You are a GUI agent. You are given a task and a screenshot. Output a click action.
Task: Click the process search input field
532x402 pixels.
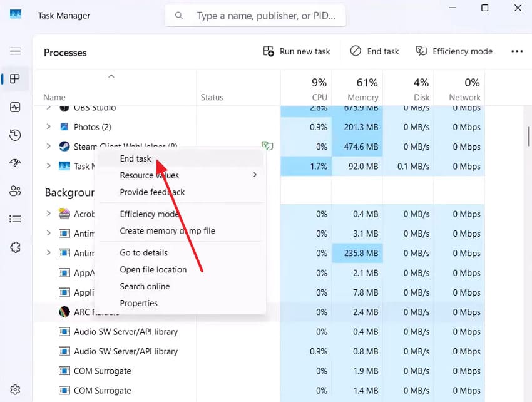coord(255,16)
